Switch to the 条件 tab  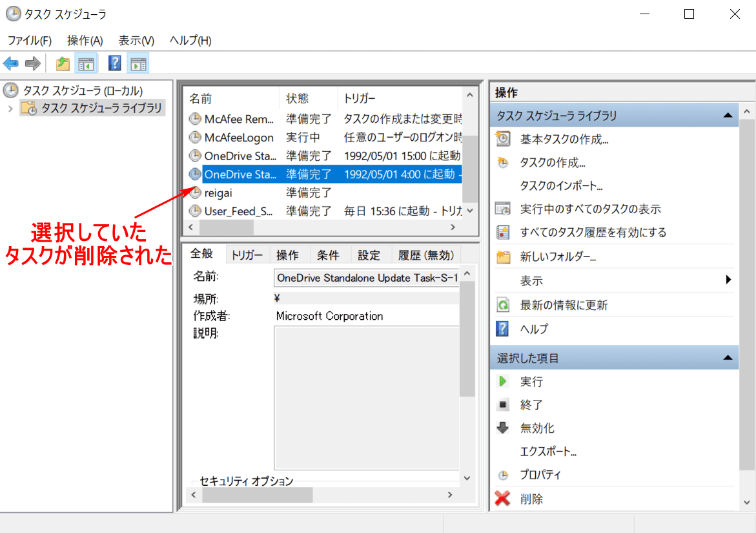(x=328, y=255)
